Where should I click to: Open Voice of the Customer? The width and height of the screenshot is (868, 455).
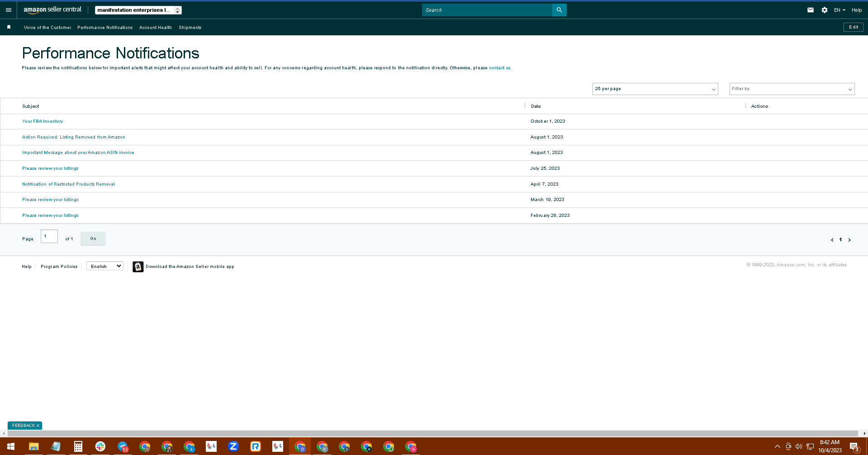click(47, 28)
